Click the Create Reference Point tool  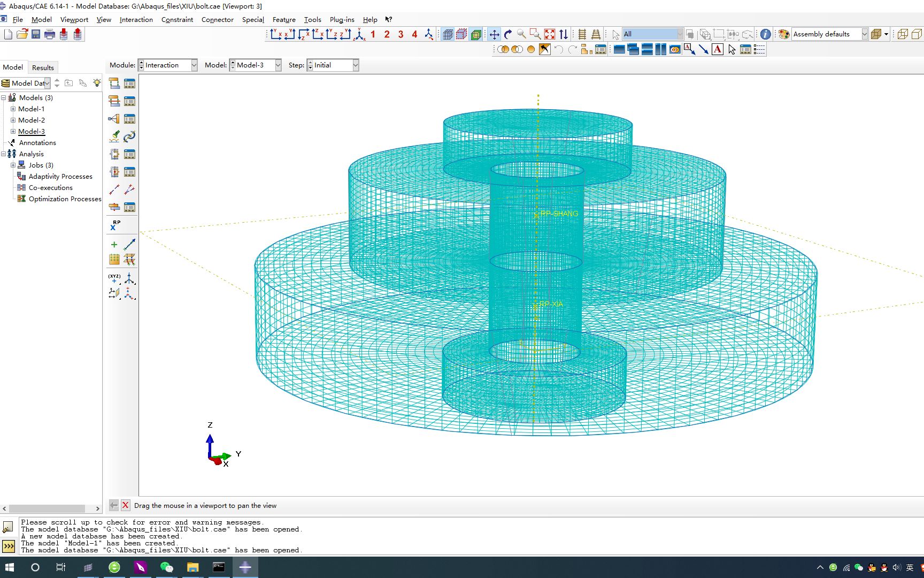[114, 225]
